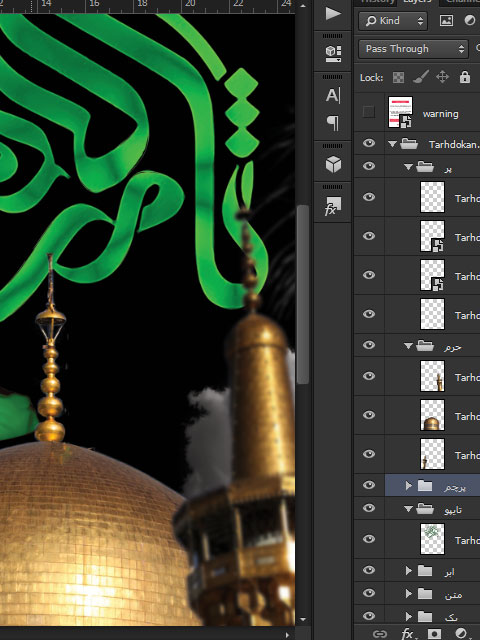Select the 'پرچم' group name
The image size is (480, 640).
(x=455, y=487)
